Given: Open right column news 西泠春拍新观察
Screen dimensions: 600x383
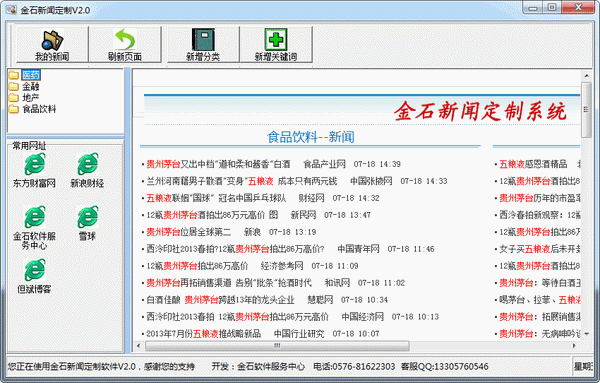Looking at the screenshot, I should [540, 215].
